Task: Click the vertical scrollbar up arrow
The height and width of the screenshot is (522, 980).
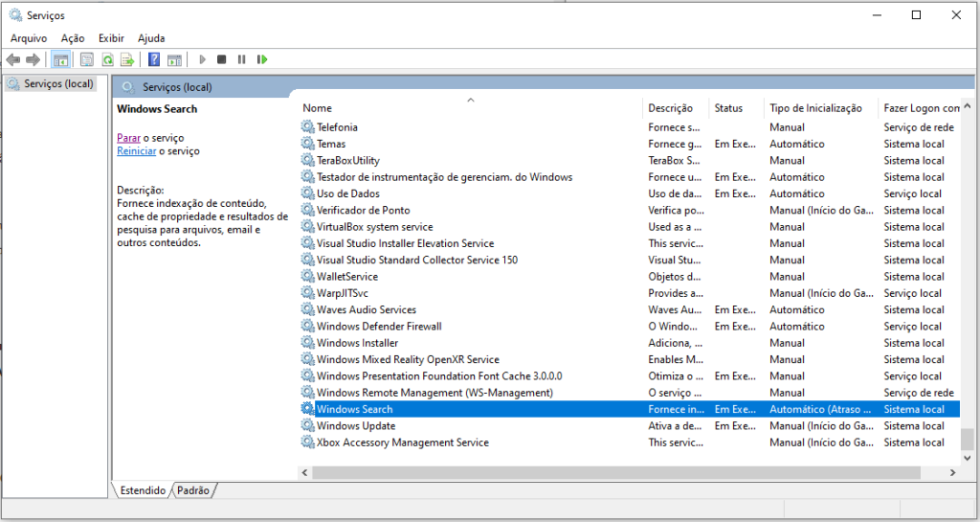Action: click(x=968, y=107)
